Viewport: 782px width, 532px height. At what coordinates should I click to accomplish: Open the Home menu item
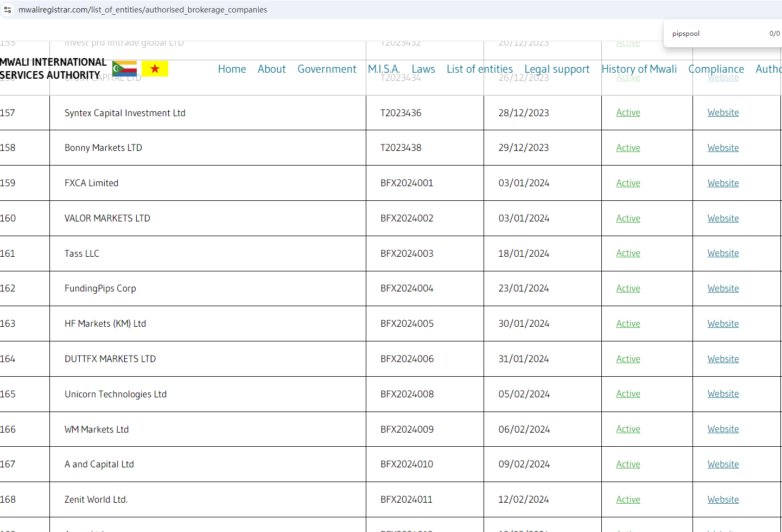pos(232,69)
